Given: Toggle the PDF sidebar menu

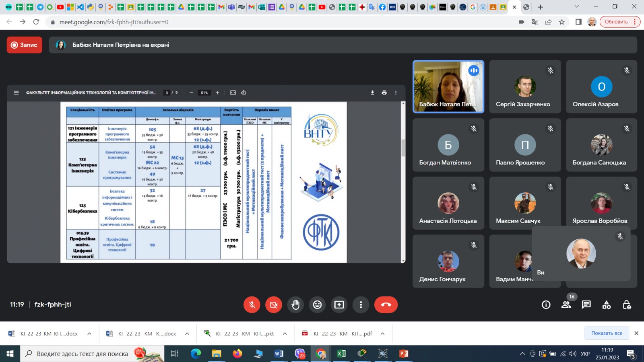Looking at the screenshot, I should [x=16, y=93].
